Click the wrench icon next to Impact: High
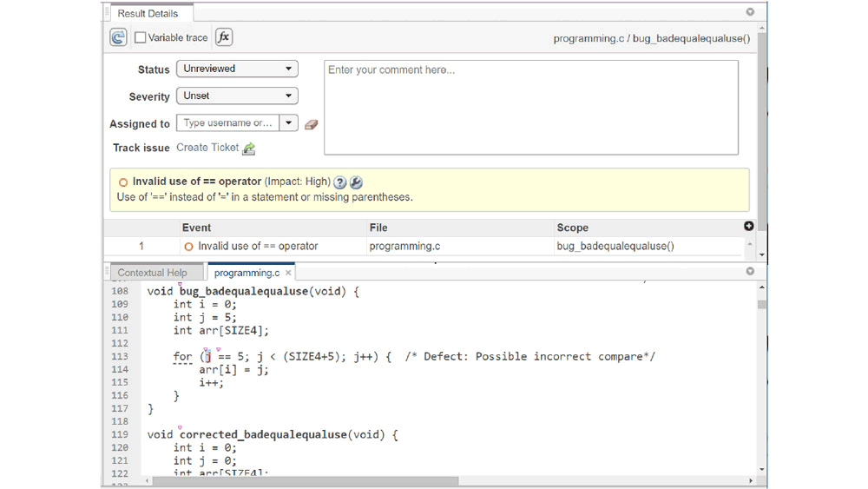 point(356,182)
